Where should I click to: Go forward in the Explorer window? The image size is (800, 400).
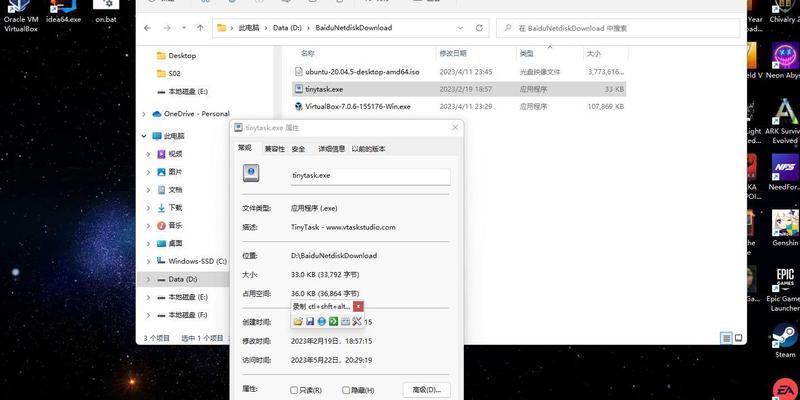pos(166,28)
